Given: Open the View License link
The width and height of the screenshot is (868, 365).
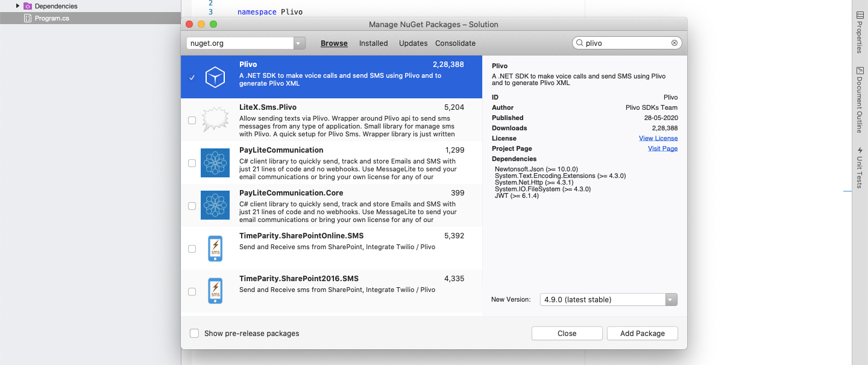Looking at the screenshot, I should [658, 138].
